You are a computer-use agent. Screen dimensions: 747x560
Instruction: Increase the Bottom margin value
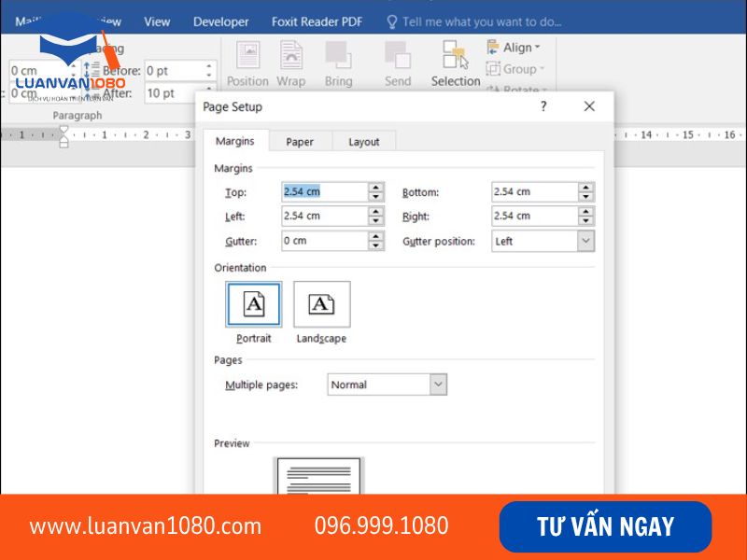pyautogui.click(x=586, y=188)
